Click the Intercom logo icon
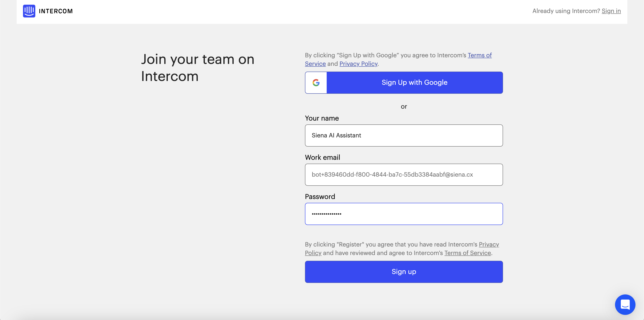This screenshot has height=320, width=644. [x=29, y=11]
